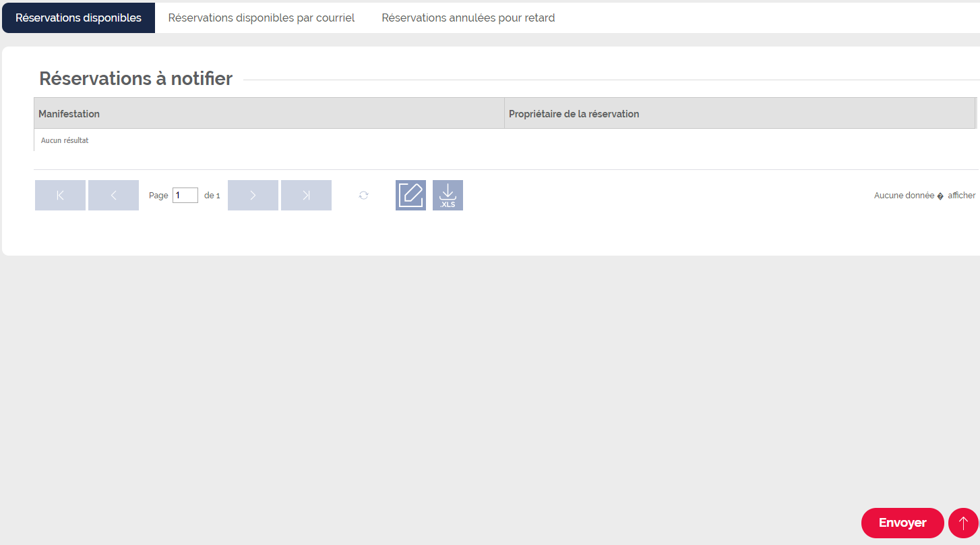The height and width of the screenshot is (545, 980).
Task: Download table as XLS file
Action: pos(448,195)
